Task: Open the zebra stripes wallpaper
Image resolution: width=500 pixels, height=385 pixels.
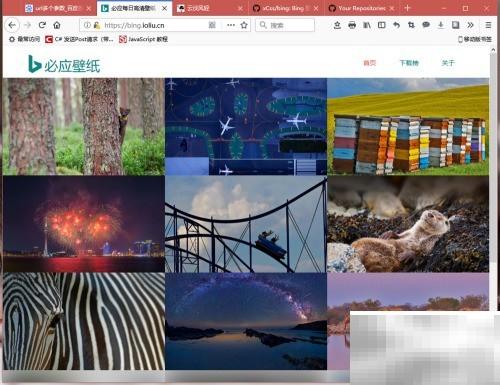Action: pyautogui.click(x=83, y=321)
